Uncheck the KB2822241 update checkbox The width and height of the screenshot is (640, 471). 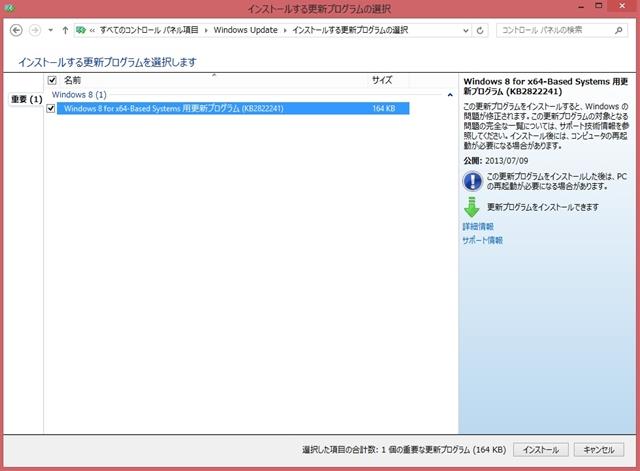pos(51,109)
